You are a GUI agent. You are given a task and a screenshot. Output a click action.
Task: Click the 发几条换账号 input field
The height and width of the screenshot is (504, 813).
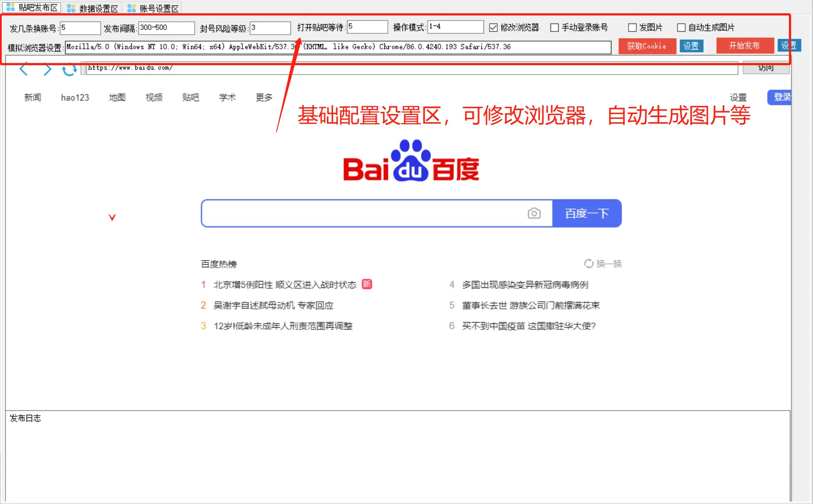tap(80, 28)
